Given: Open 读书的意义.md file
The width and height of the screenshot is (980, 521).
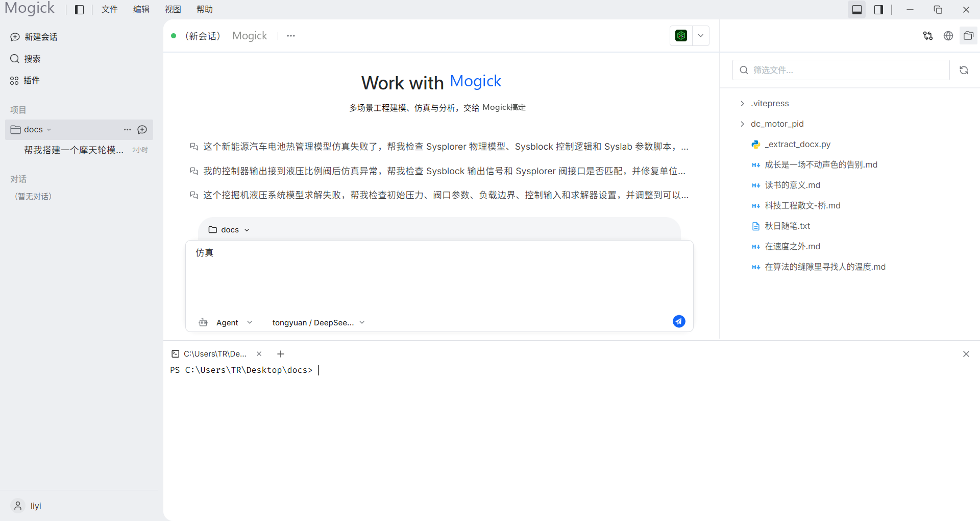Looking at the screenshot, I should (786, 185).
